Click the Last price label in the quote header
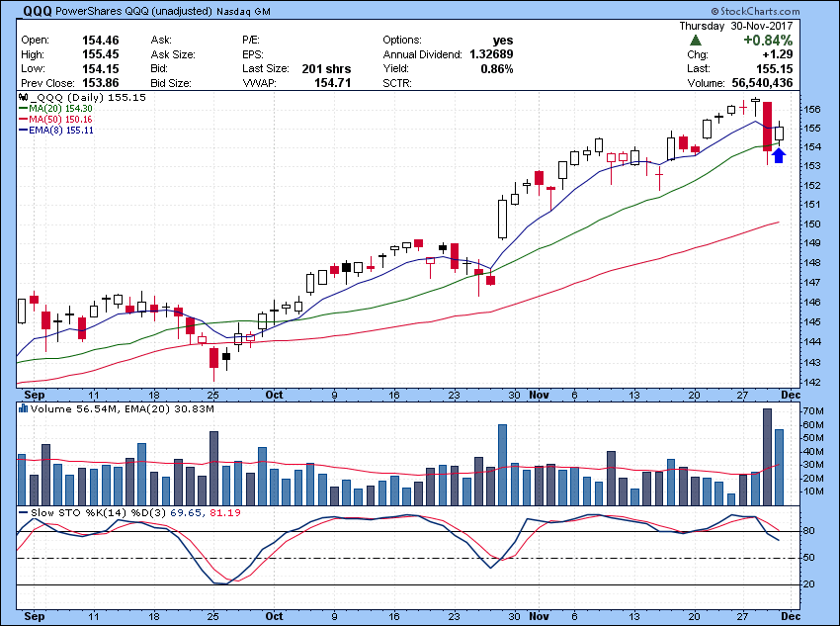The width and height of the screenshot is (840, 626). (699, 68)
